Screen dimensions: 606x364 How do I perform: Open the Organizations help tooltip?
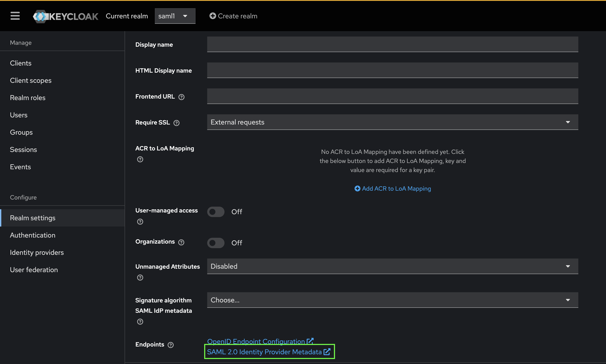[181, 242]
